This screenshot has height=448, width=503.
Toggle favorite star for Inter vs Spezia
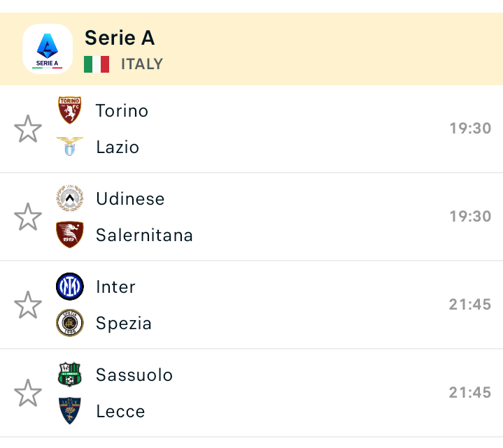click(28, 305)
